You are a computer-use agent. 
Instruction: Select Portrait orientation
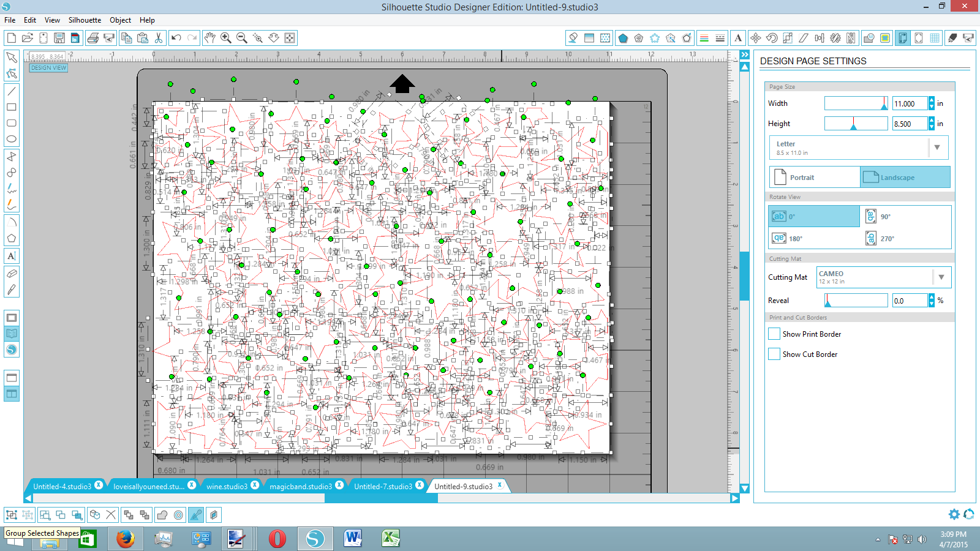815,177
